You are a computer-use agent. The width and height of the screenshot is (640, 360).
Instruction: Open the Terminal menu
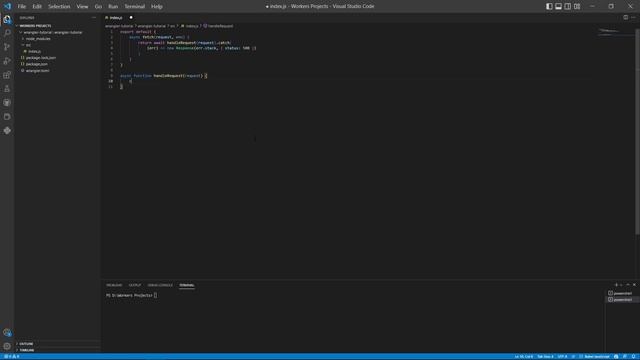(x=135, y=7)
